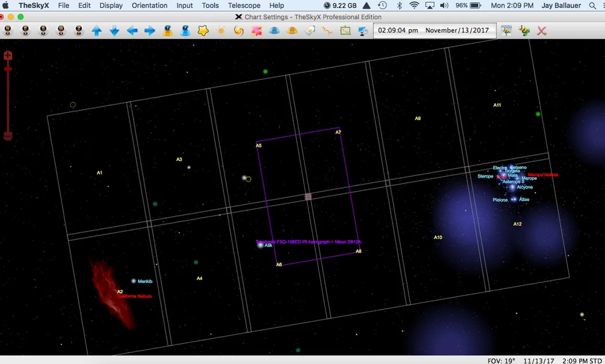Open the Edit menu
Image resolution: width=605 pixels, height=364 pixels.
(84, 5)
